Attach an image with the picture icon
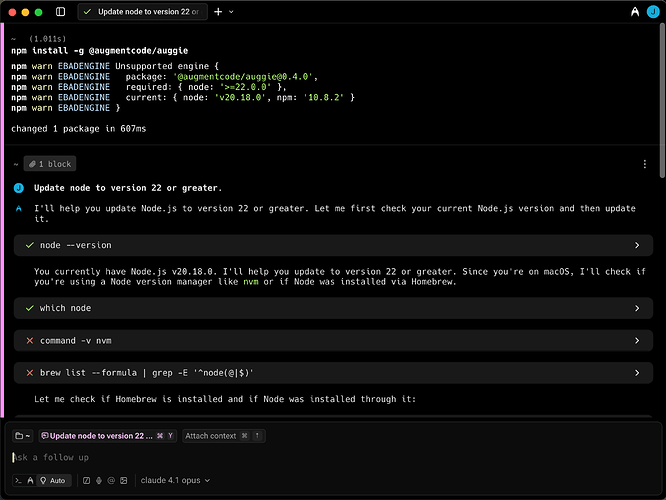 [124, 480]
